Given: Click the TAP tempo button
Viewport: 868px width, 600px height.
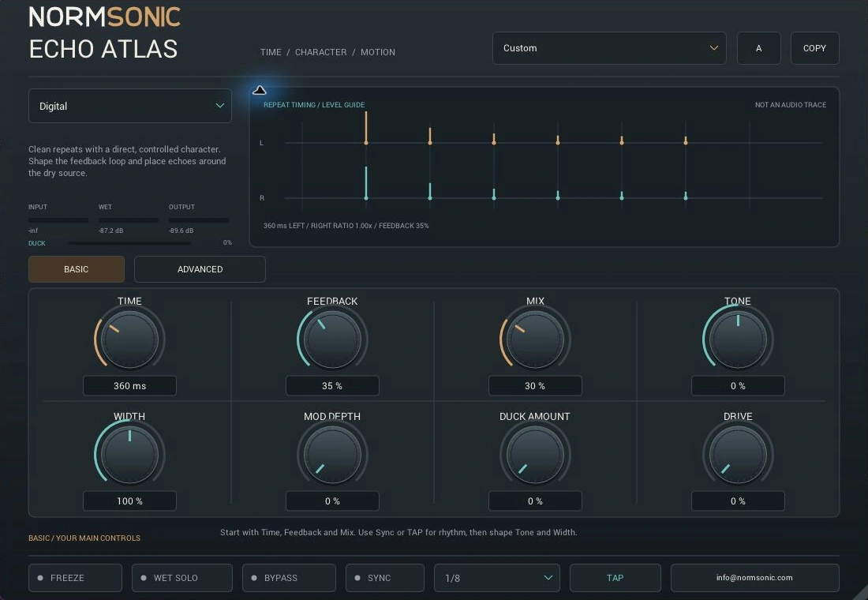Looking at the screenshot, I should tap(615, 578).
